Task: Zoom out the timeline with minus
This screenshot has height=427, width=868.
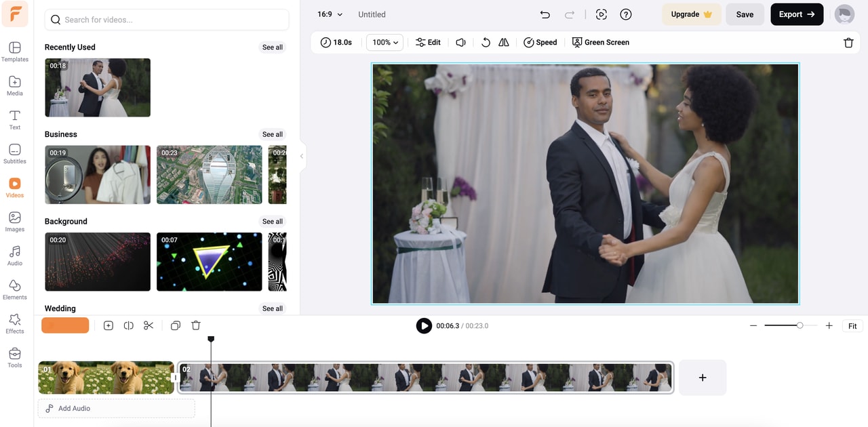Action: [753, 326]
